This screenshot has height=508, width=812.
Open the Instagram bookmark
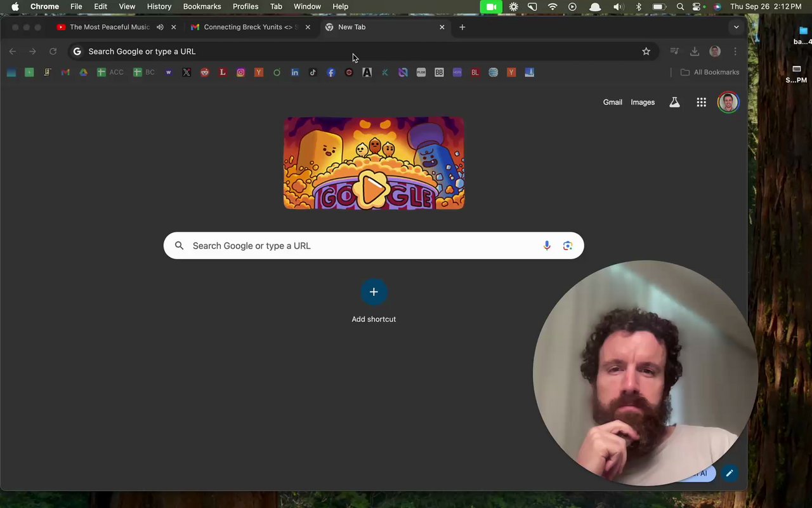click(240, 72)
